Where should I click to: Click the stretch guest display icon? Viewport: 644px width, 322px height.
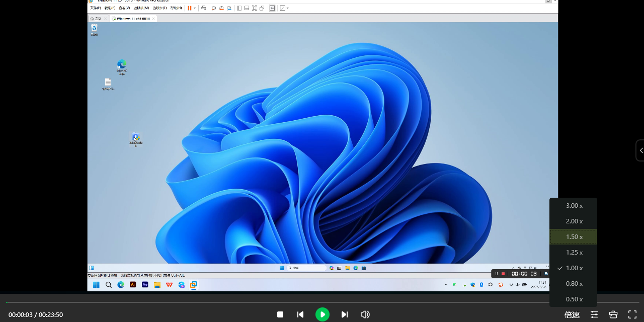(282, 8)
